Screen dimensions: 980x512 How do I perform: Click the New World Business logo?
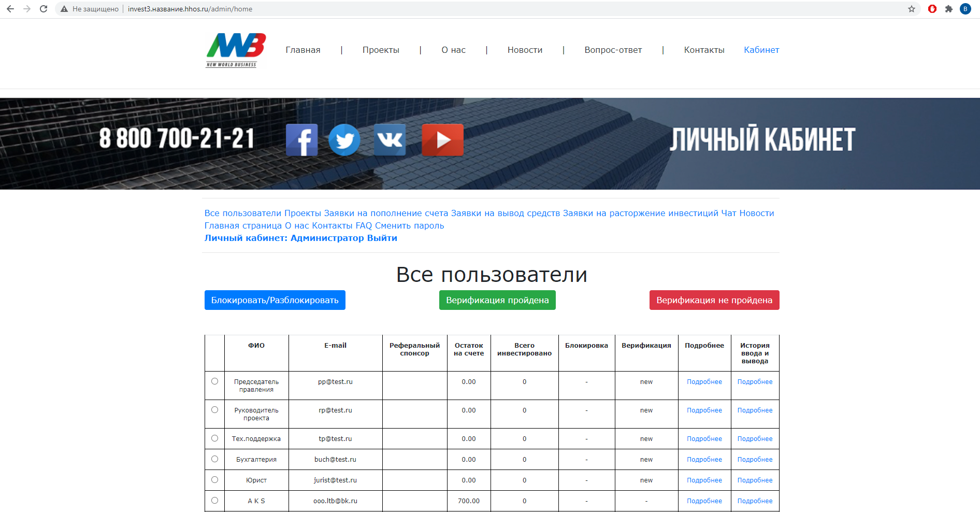[x=236, y=50]
